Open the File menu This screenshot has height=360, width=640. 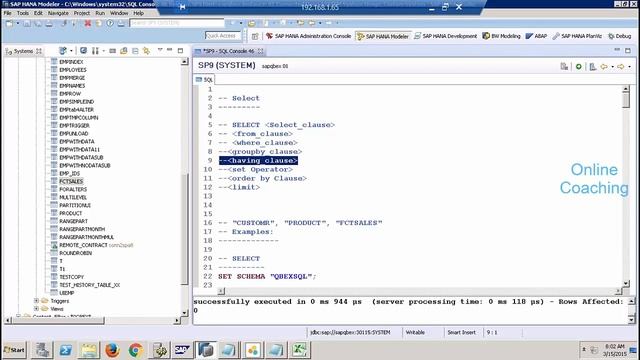click(8, 13)
